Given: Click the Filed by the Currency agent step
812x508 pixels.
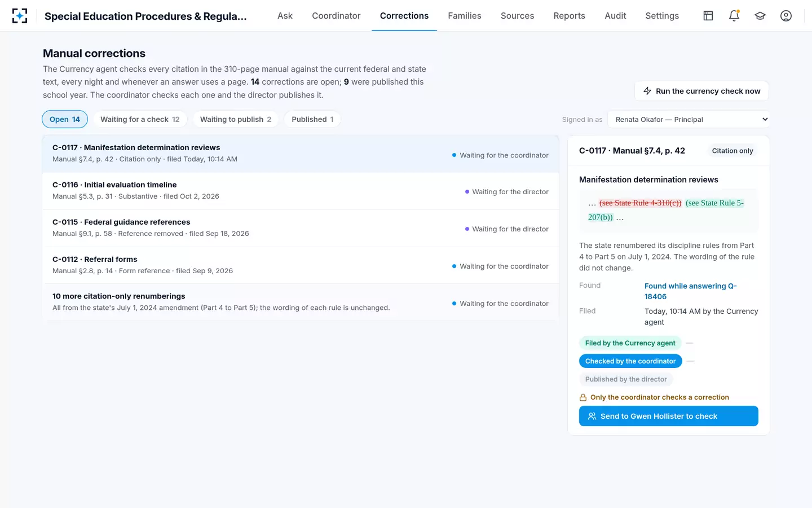Looking at the screenshot, I should click(x=630, y=343).
